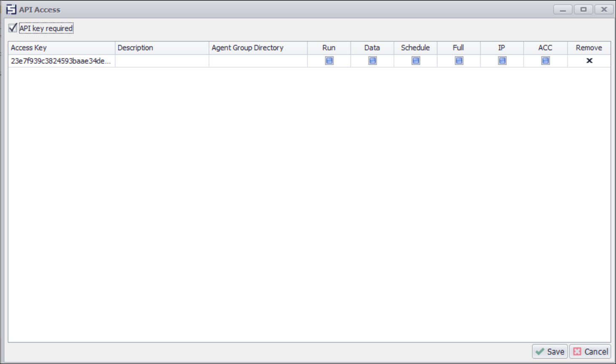
Task: Click the Agent Group Directory column header
Action: [x=258, y=48]
